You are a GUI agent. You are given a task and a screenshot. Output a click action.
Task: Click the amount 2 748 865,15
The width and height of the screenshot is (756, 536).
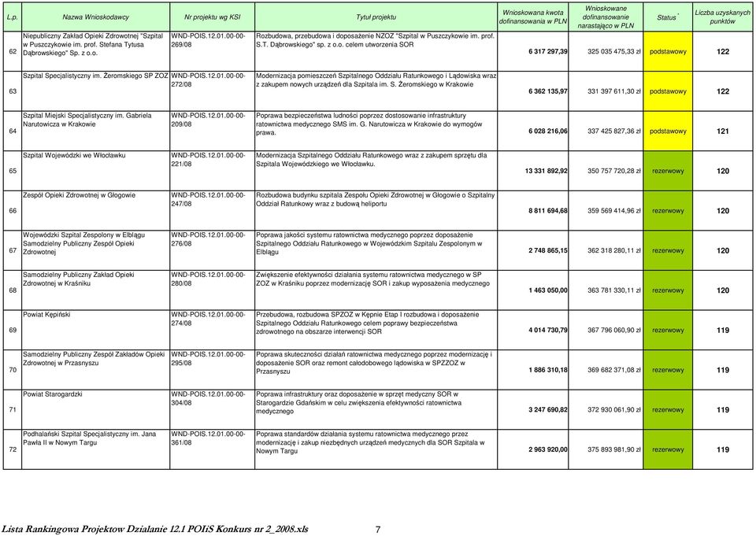(x=548, y=250)
